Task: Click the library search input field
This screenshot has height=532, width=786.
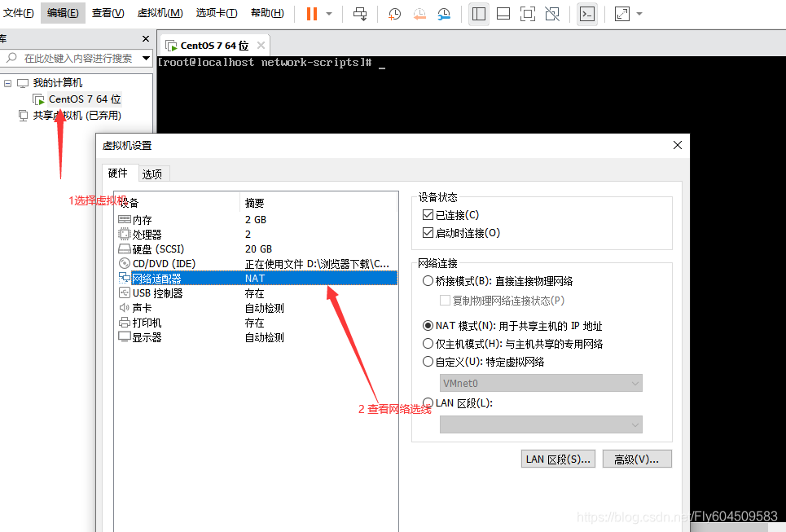Action: pos(72,58)
